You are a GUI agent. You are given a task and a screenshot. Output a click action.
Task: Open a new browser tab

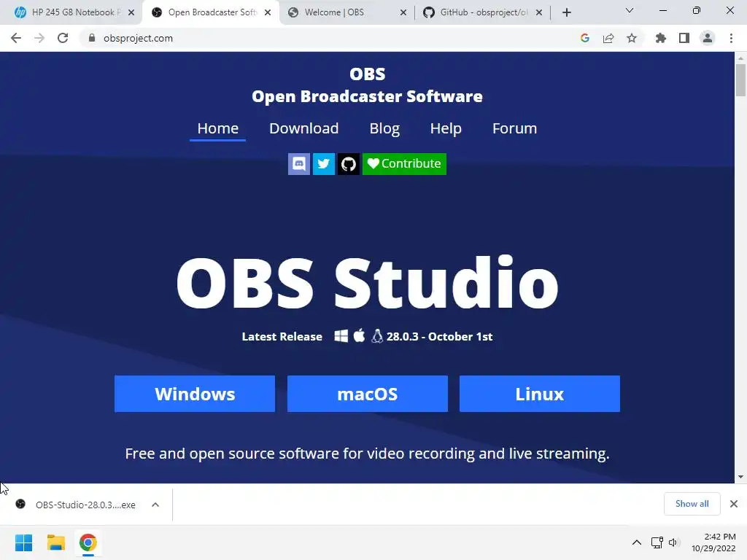click(566, 12)
